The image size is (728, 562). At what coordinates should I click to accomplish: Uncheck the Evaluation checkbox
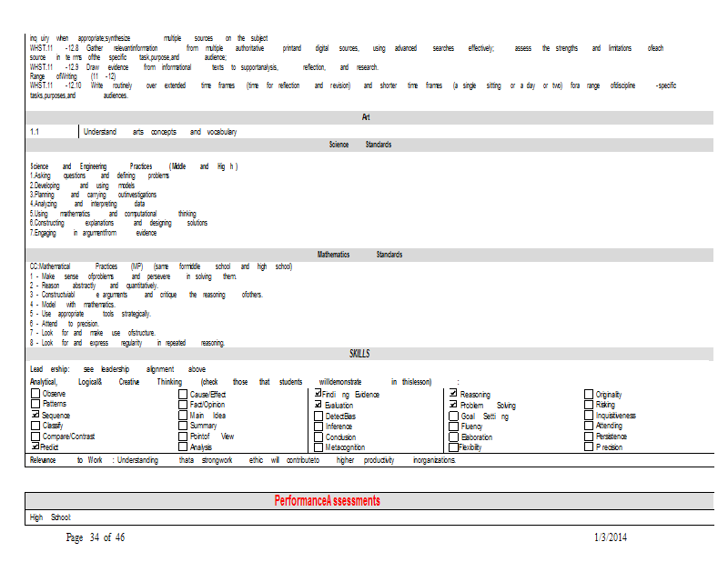(x=318, y=404)
